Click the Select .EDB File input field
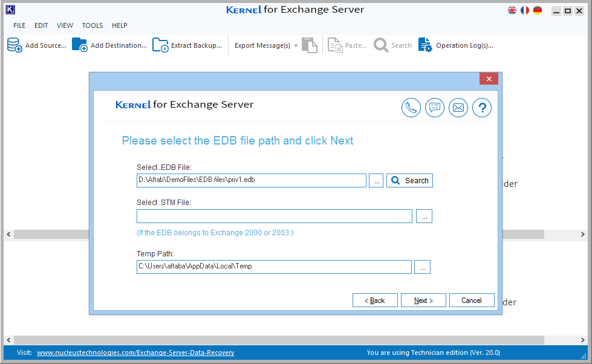 point(252,181)
